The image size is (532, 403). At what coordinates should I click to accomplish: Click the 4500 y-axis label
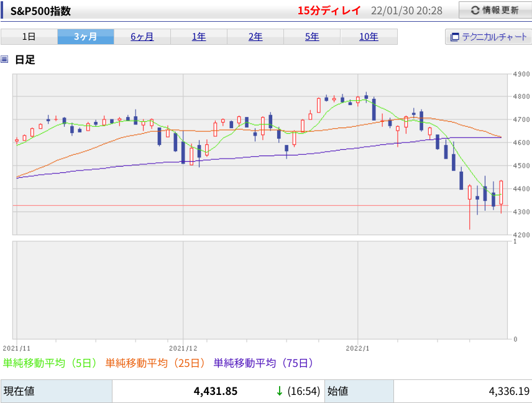[x=521, y=165]
